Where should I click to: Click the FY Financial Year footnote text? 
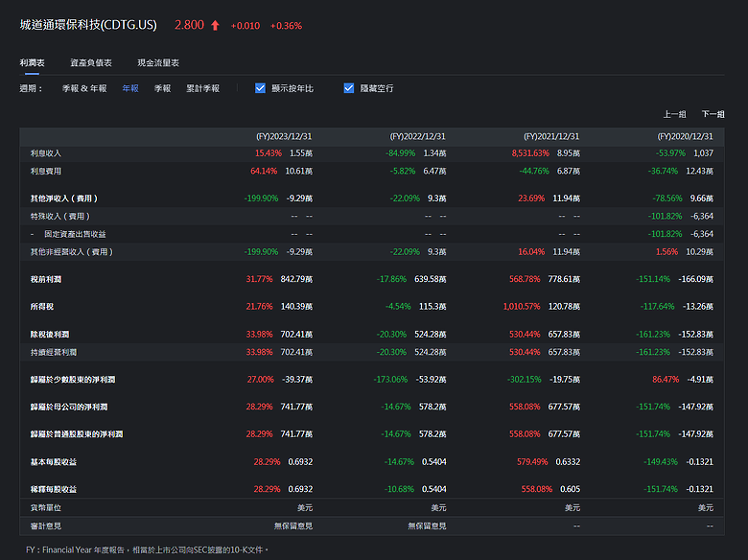click(x=147, y=550)
